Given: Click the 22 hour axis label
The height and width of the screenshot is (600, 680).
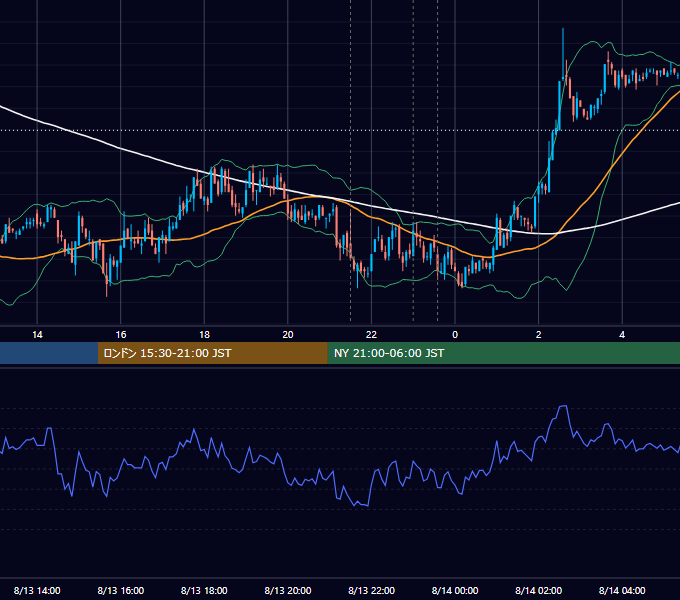Looking at the screenshot, I should pos(371,335).
